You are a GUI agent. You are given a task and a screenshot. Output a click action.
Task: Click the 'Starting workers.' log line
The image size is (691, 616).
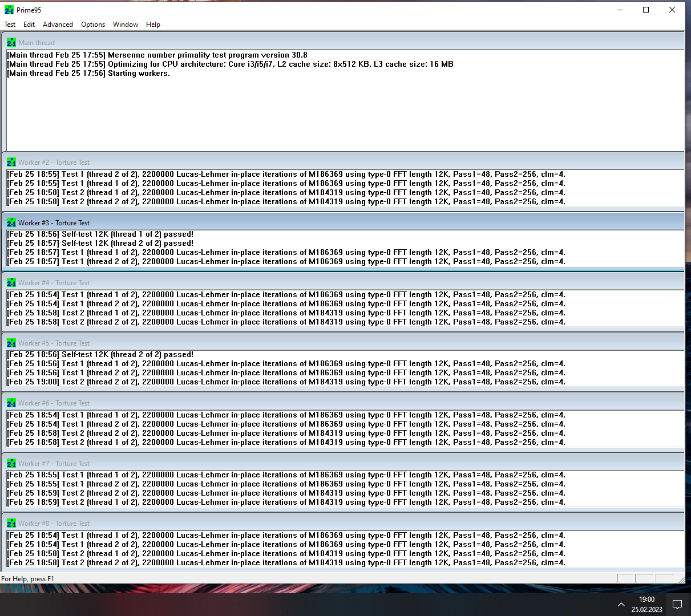(88, 74)
